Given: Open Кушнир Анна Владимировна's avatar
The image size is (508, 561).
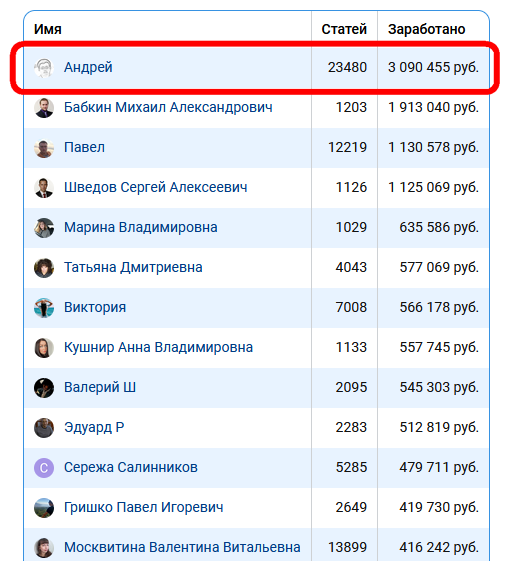Looking at the screenshot, I should (x=44, y=348).
